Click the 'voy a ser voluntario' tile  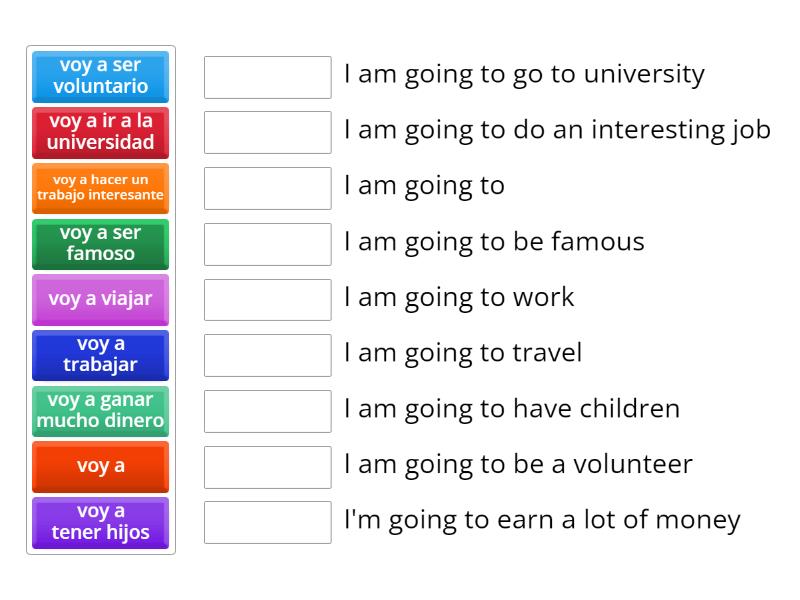coord(100,76)
